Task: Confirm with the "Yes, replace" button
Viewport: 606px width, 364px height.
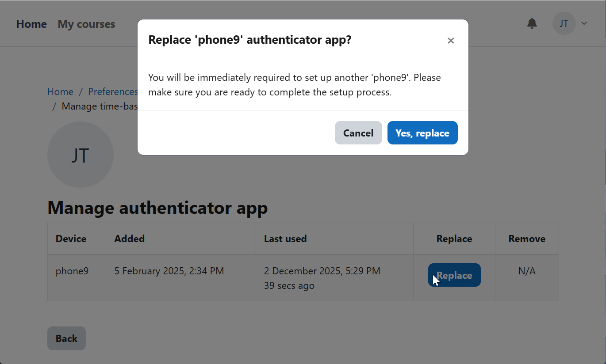Action: tap(422, 133)
